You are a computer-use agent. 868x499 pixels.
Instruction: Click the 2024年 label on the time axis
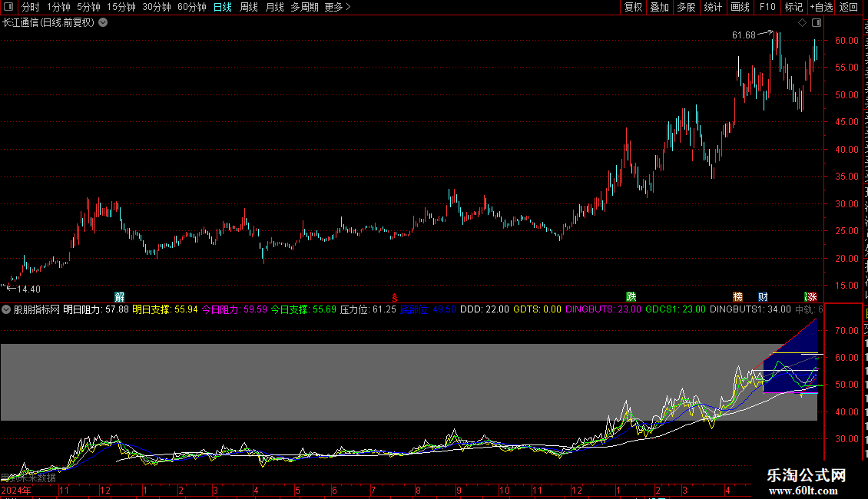click(16, 491)
